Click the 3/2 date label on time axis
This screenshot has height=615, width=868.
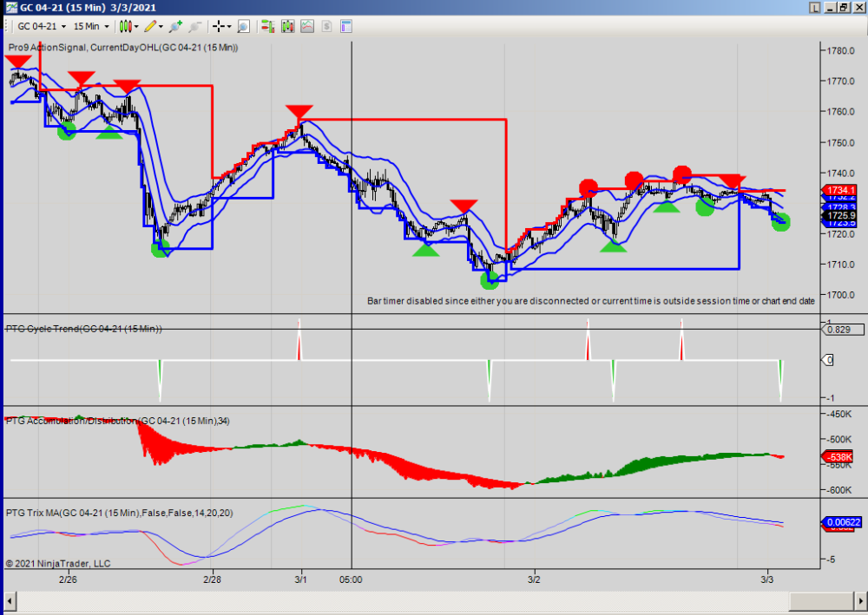coord(534,579)
